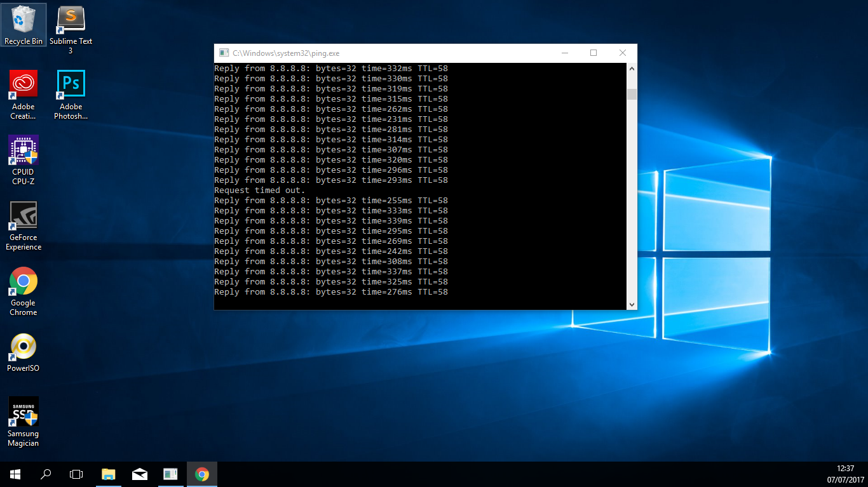The height and width of the screenshot is (487, 868).
Task: Open the Mail app on the taskbar
Action: click(x=140, y=474)
